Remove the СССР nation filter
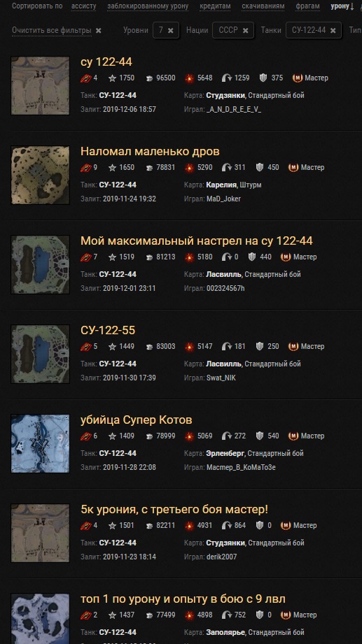Image resolution: width=362 pixels, height=644 pixels. [246, 30]
